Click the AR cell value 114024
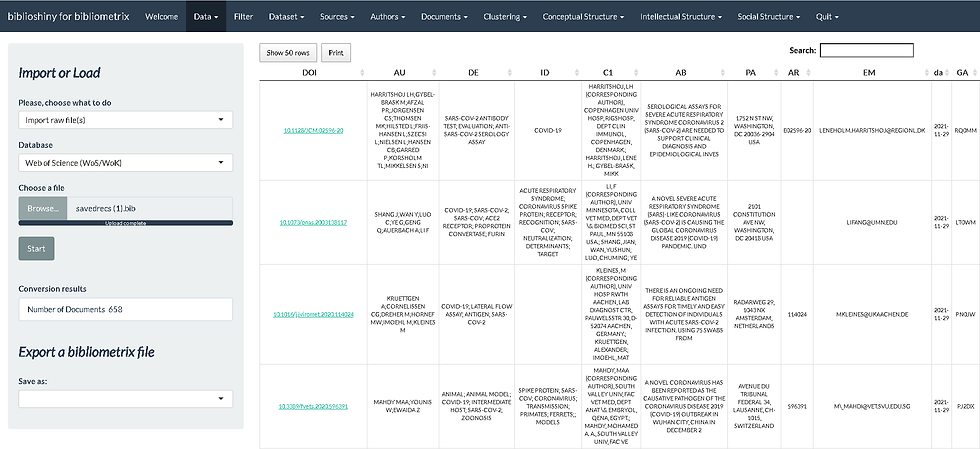This screenshot has height=449, width=980. (799, 314)
